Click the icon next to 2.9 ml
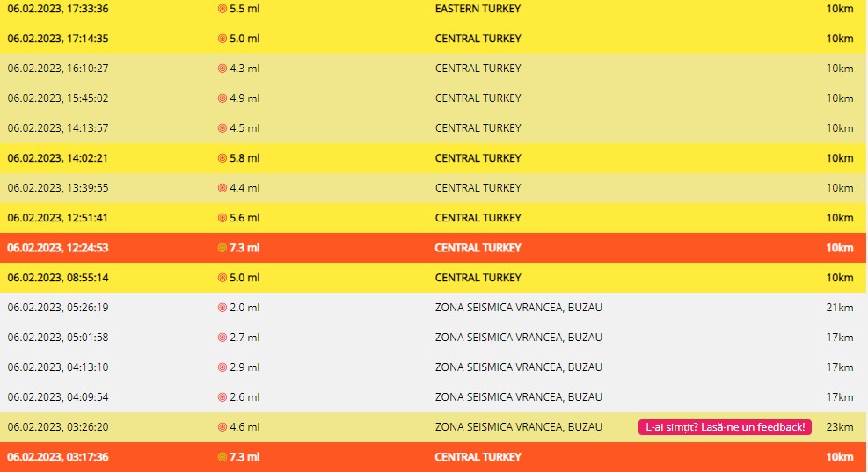The image size is (868, 472). click(x=222, y=367)
